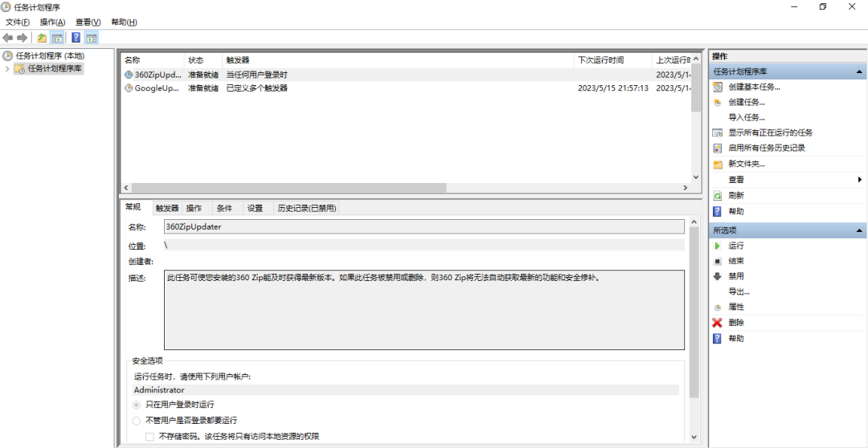Click the Disable (禁用) down-arrow icon

click(717, 276)
